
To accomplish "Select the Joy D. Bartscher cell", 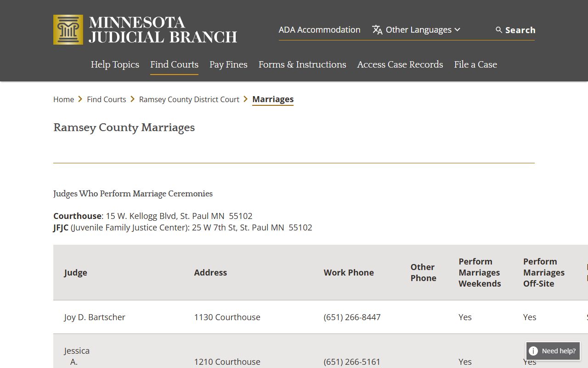I will [95, 317].
